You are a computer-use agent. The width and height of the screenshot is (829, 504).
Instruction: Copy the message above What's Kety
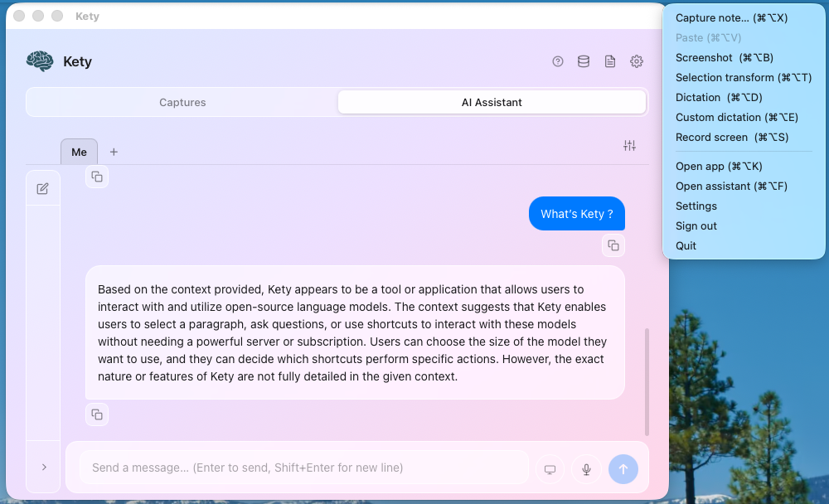[97, 177]
